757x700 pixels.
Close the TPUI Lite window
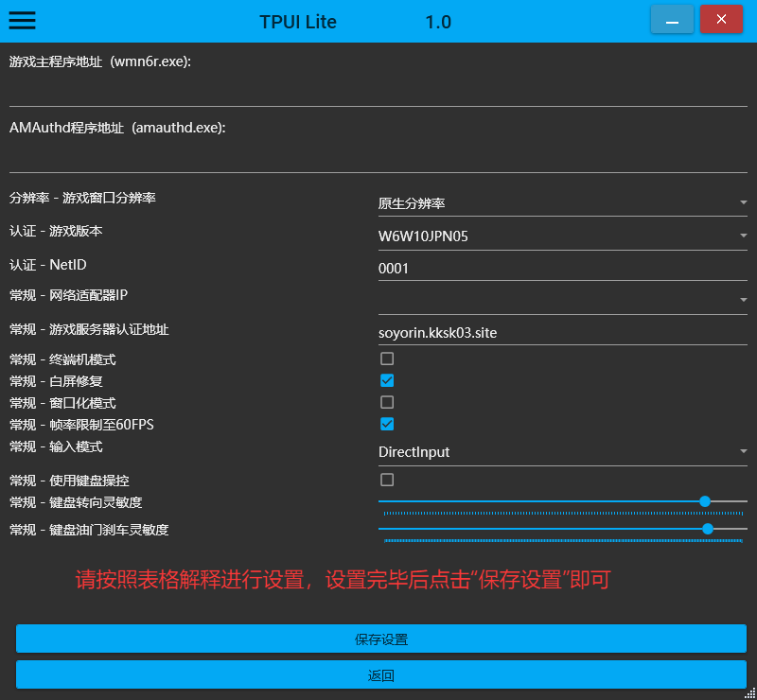pyautogui.click(x=721, y=19)
